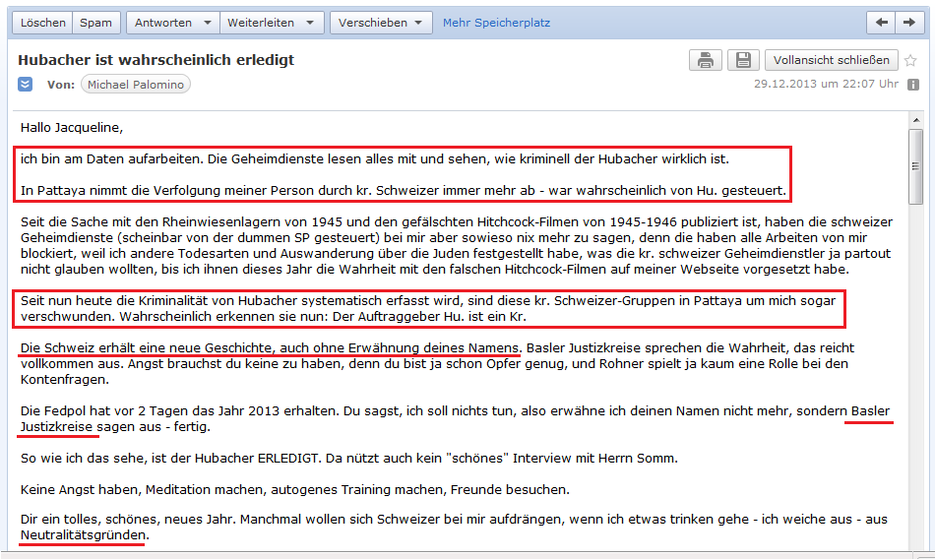Open the Verschieben move dropdown
The width and height of the screenshot is (935, 560).
(x=381, y=23)
